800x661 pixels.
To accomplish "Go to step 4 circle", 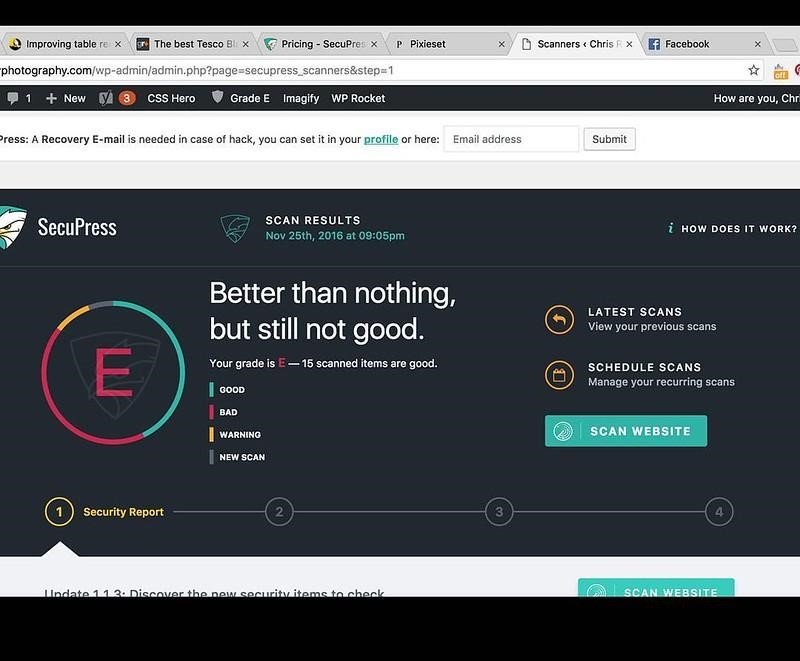I will pyautogui.click(x=719, y=512).
